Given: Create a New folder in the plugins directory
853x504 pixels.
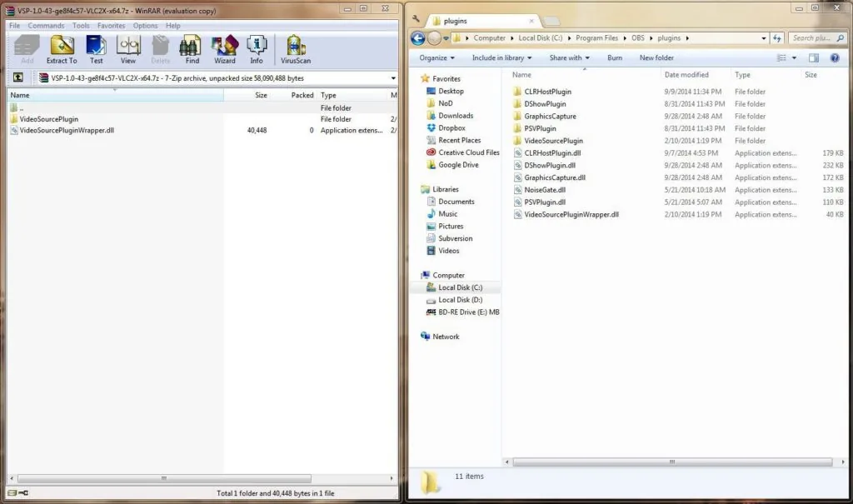Looking at the screenshot, I should pos(656,57).
